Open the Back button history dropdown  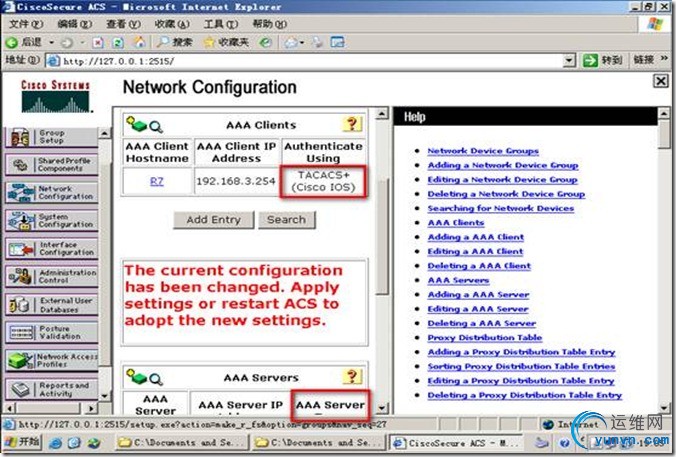51,42
